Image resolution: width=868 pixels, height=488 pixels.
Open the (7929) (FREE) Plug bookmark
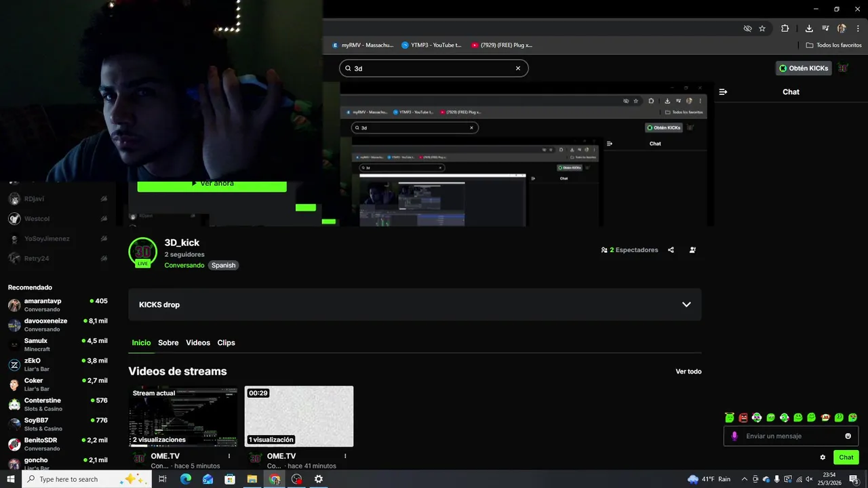click(x=502, y=45)
